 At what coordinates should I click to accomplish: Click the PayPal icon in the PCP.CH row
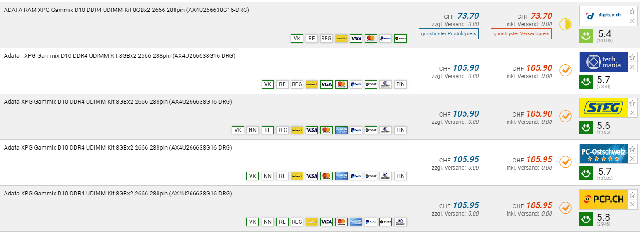point(371,222)
